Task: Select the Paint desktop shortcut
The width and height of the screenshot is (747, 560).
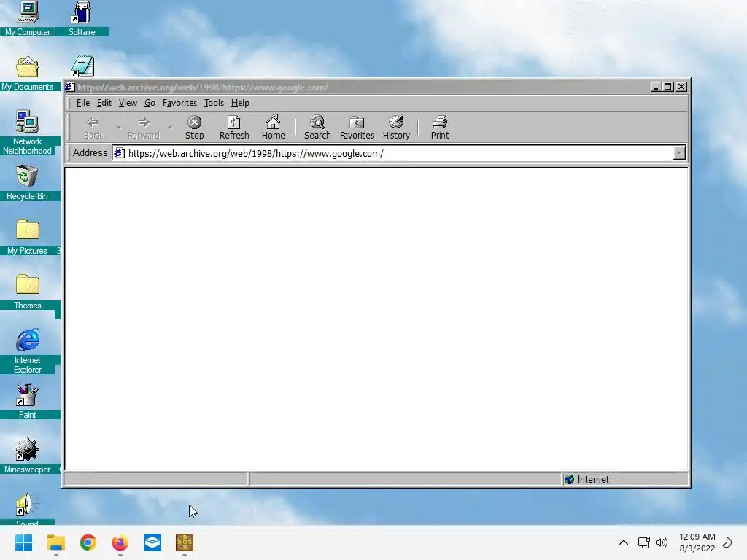Action: point(27,401)
